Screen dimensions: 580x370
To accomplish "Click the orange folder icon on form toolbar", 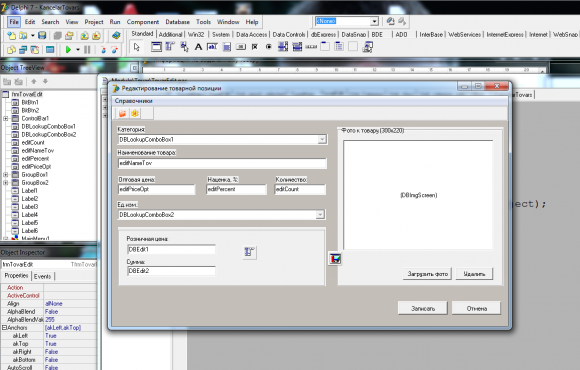I will 122,114.
